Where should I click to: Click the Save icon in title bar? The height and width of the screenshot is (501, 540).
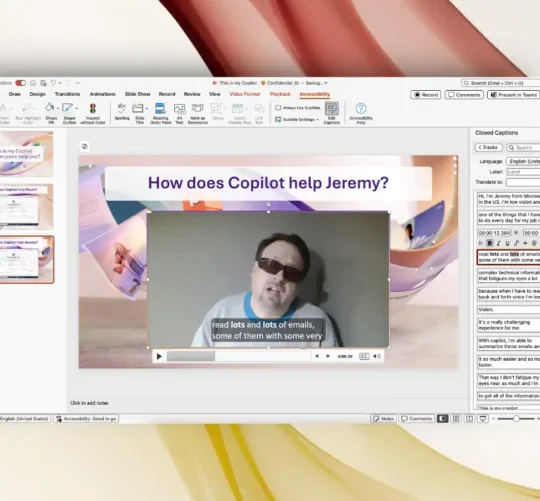[43, 83]
